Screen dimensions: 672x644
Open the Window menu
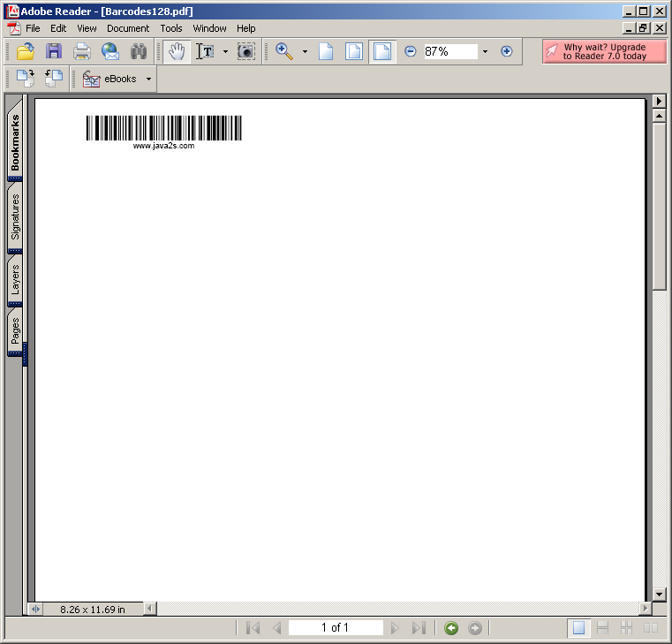209,28
